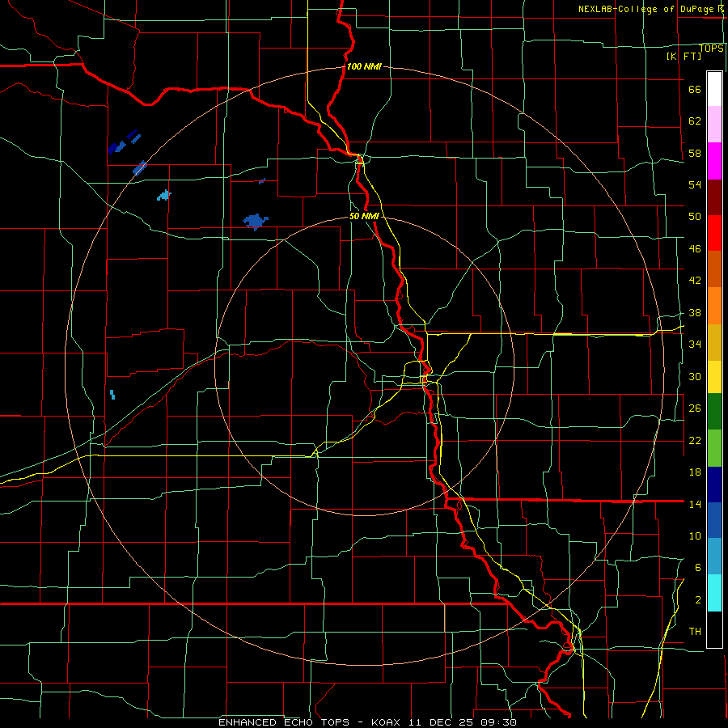Click the legend value '54'
The height and width of the screenshot is (728, 728).
[695, 184]
